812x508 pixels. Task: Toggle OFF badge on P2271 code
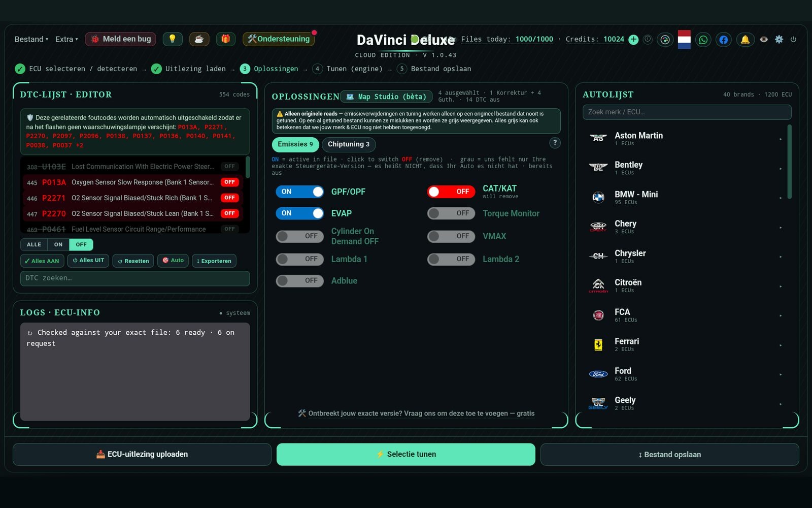230,198
